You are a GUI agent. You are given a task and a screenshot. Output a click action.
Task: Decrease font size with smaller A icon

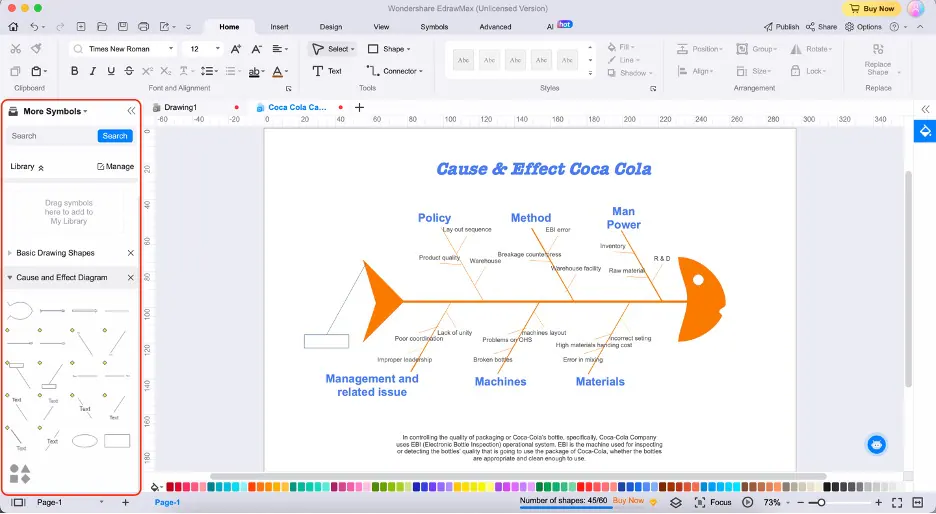pyautogui.click(x=257, y=49)
